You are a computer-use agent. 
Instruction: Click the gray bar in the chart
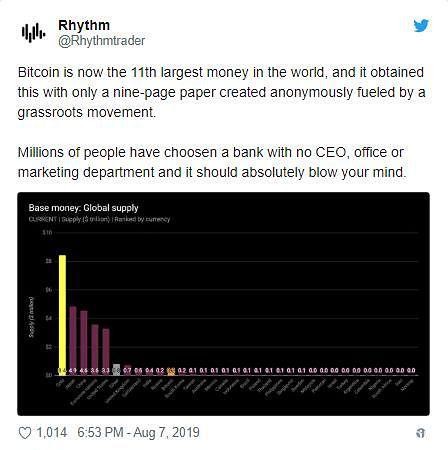[x=116, y=369]
